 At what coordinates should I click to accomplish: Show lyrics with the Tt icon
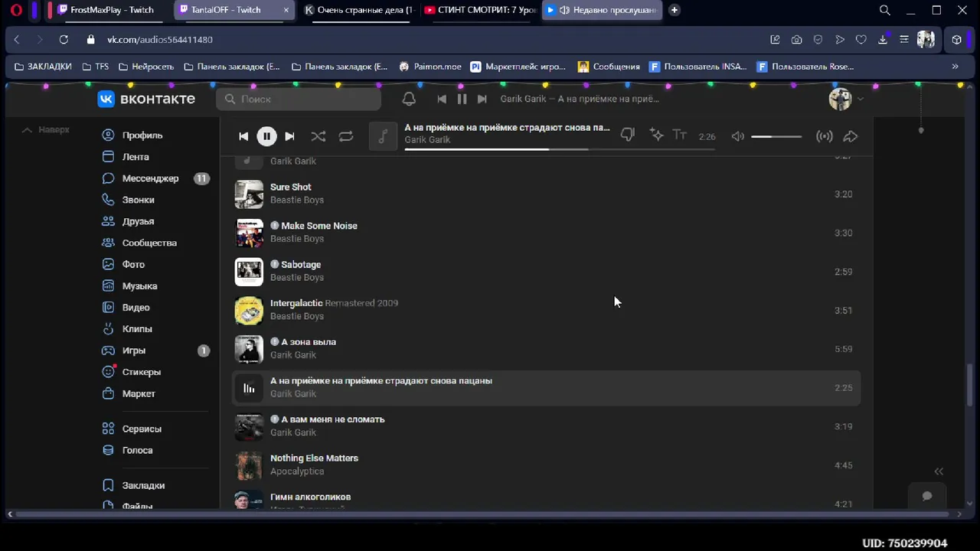(680, 135)
